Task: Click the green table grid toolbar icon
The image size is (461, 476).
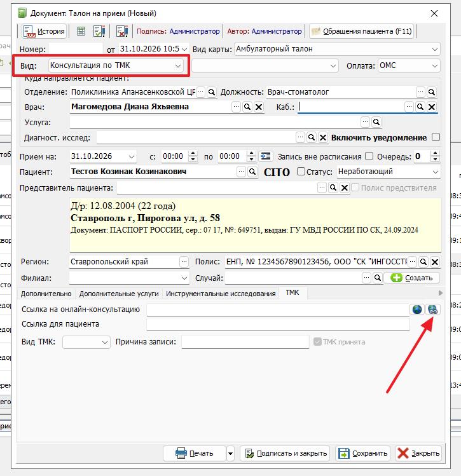Action: [81, 31]
